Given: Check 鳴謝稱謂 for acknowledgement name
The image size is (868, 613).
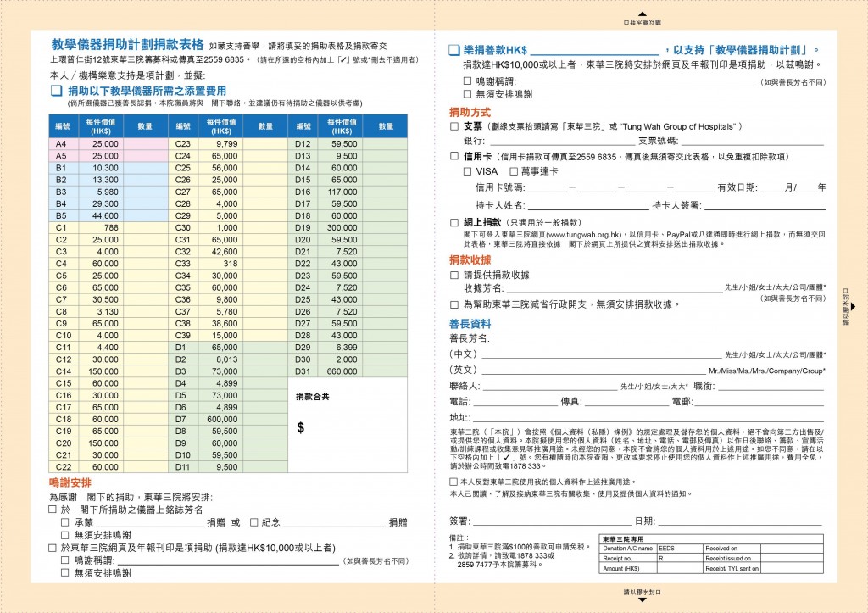Looking at the screenshot, I should tap(466, 82).
